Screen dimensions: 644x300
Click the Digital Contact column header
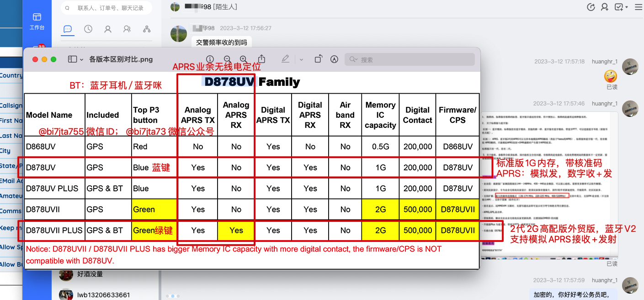(x=417, y=115)
